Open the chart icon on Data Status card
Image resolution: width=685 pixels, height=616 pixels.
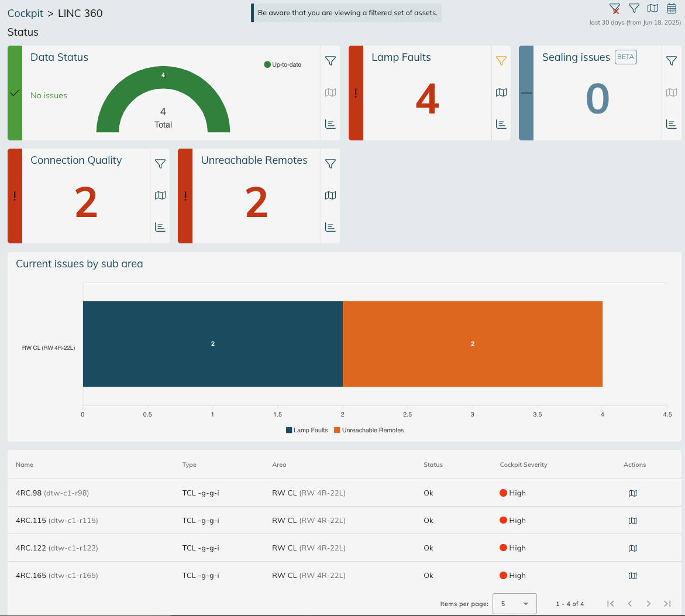[x=331, y=124]
